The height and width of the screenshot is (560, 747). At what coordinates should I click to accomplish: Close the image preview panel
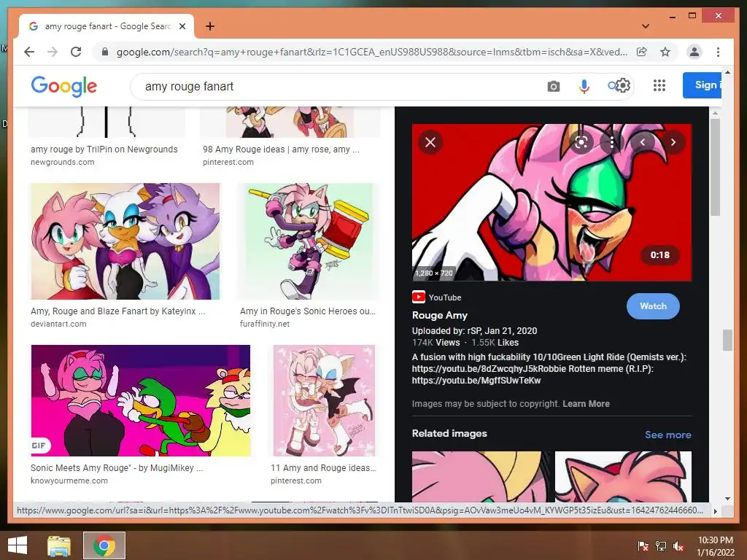click(430, 142)
